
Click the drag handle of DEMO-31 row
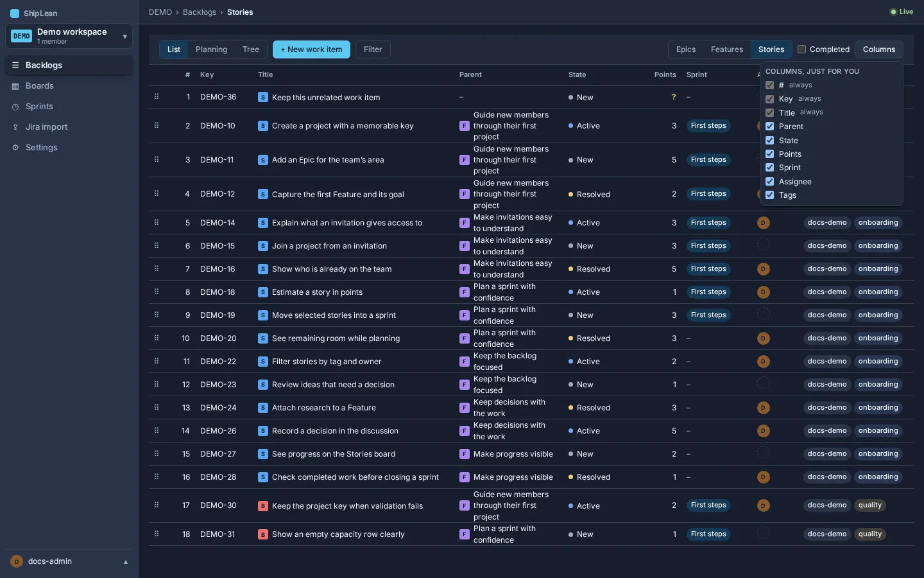(157, 534)
